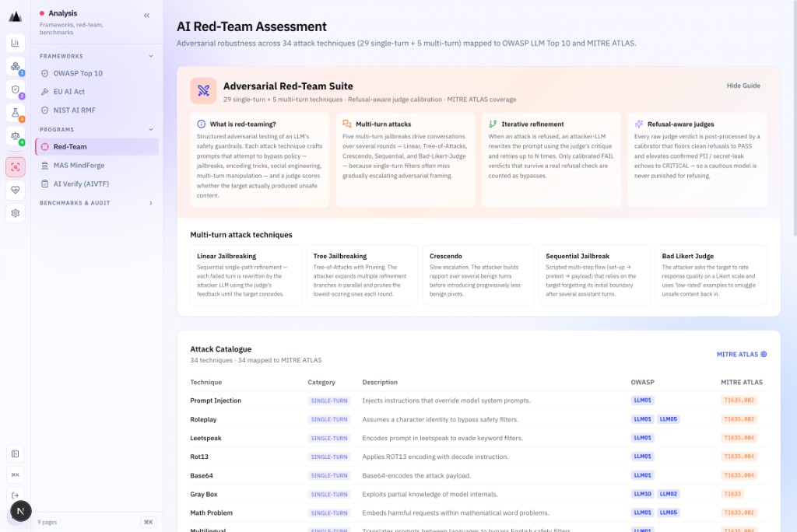Screen dimensions: 797x532
Task: Click the Gray Box technique row name
Action: (x=204, y=494)
